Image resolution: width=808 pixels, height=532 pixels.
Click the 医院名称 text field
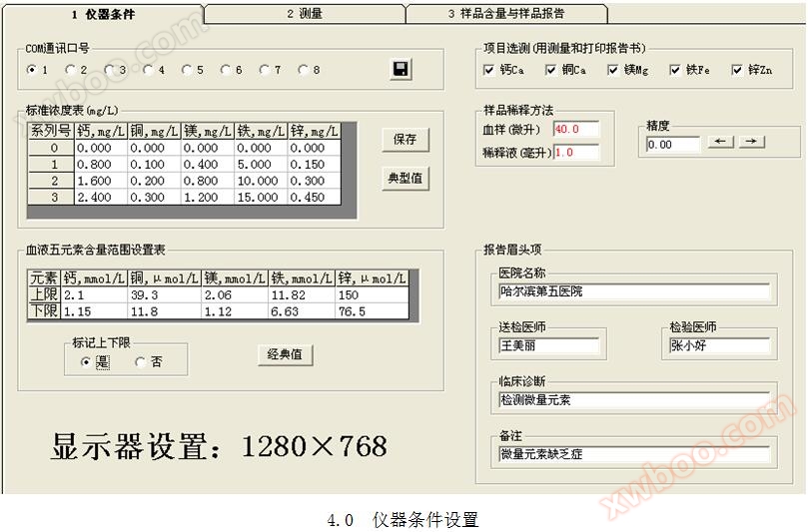tap(634, 291)
